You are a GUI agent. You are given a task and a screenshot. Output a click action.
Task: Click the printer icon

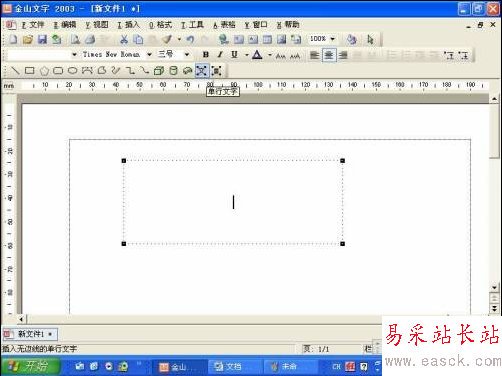(x=90, y=39)
